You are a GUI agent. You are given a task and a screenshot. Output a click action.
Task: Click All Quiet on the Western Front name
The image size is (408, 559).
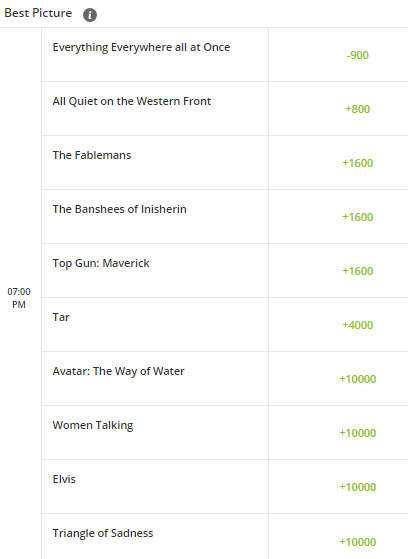[132, 101]
